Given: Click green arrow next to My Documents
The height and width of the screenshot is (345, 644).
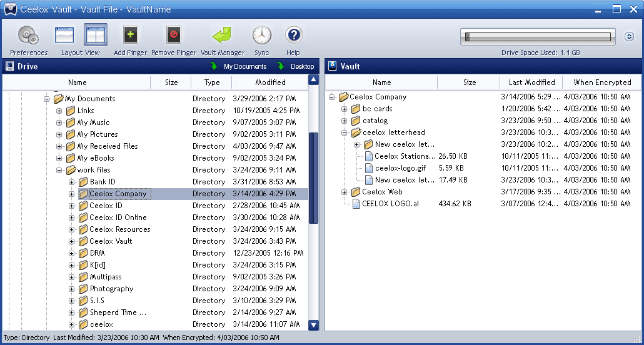Looking at the screenshot, I should click(214, 66).
